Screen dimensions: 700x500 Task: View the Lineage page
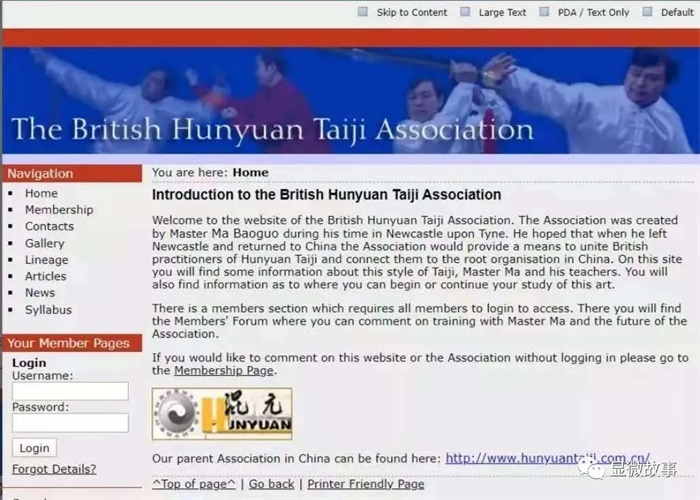coord(46,260)
